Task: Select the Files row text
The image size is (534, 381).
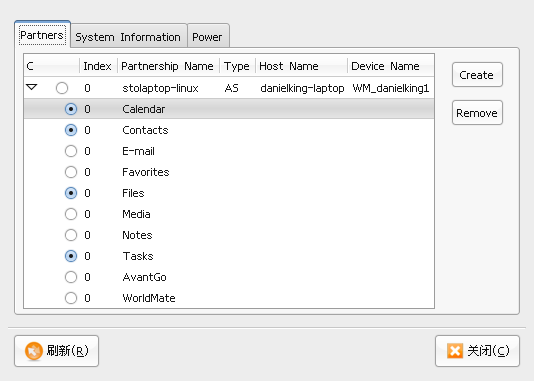Action: tap(134, 193)
